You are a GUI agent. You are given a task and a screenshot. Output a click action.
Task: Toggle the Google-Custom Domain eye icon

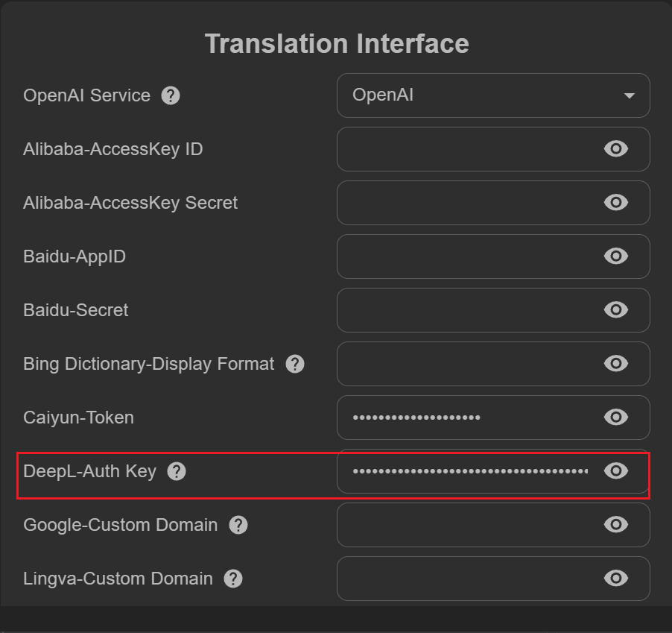[616, 525]
